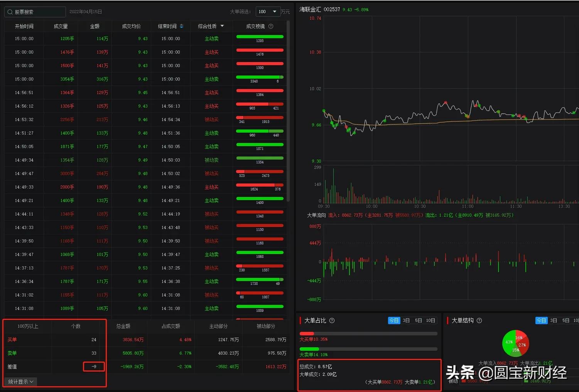Click the 金额 column header
The height and width of the screenshot is (392, 579).
click(x=95, y=26)
